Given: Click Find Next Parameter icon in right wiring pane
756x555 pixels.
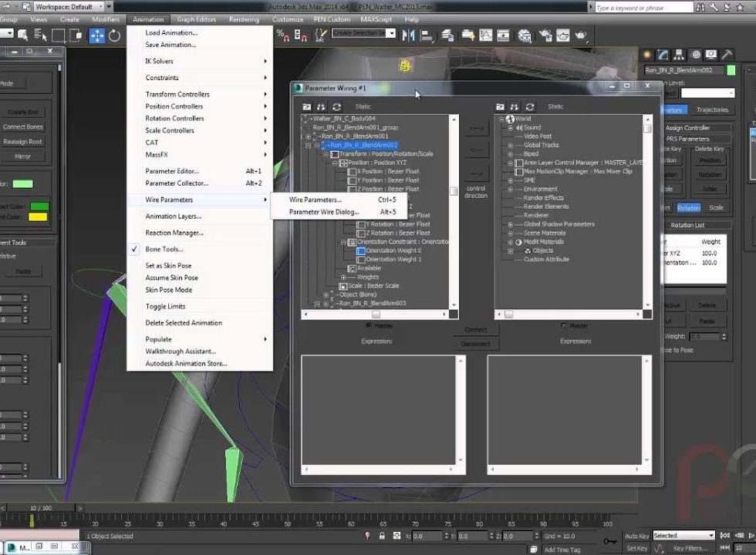Looking at the screenshot, I should (515, 106).
